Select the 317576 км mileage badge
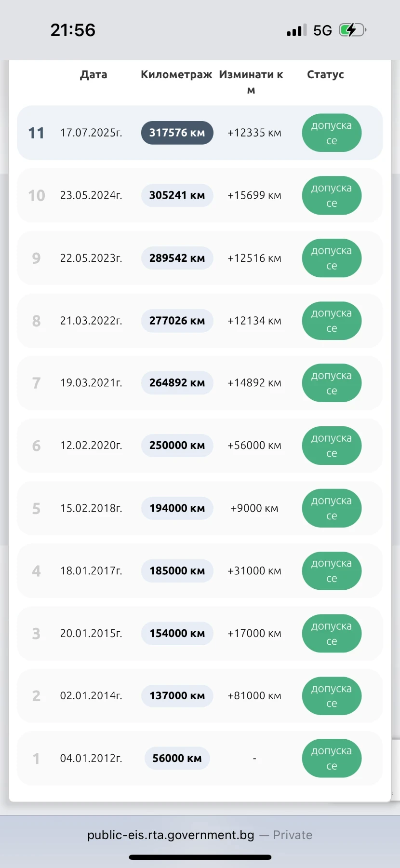This screenshot has height=868, width=400. coord(177,133)
